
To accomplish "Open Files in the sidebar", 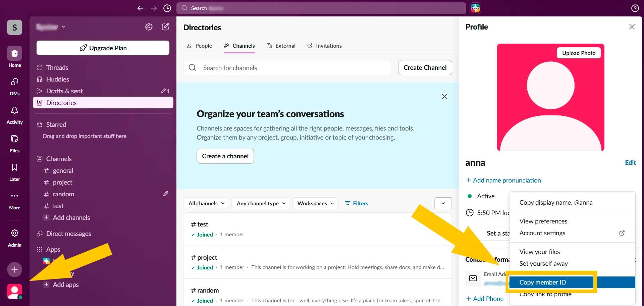I will (15, 143).
